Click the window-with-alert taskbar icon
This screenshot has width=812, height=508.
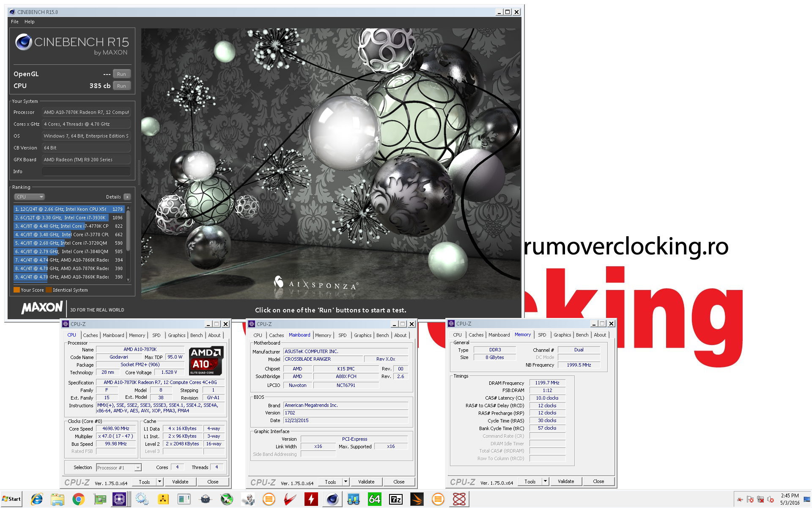pyautogui.click(x=184, y=500)
